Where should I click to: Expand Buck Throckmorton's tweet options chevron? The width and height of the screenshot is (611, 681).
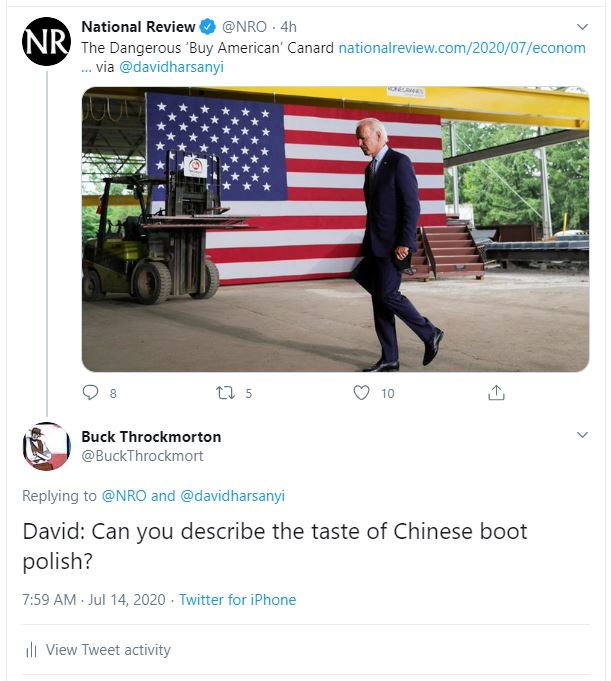point(582,435)
